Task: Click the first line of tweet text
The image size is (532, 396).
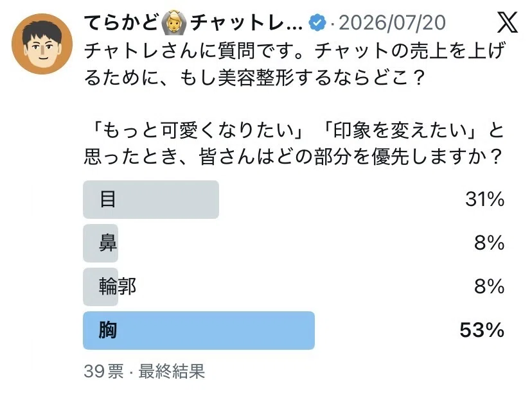Action: tap(294, 51)
